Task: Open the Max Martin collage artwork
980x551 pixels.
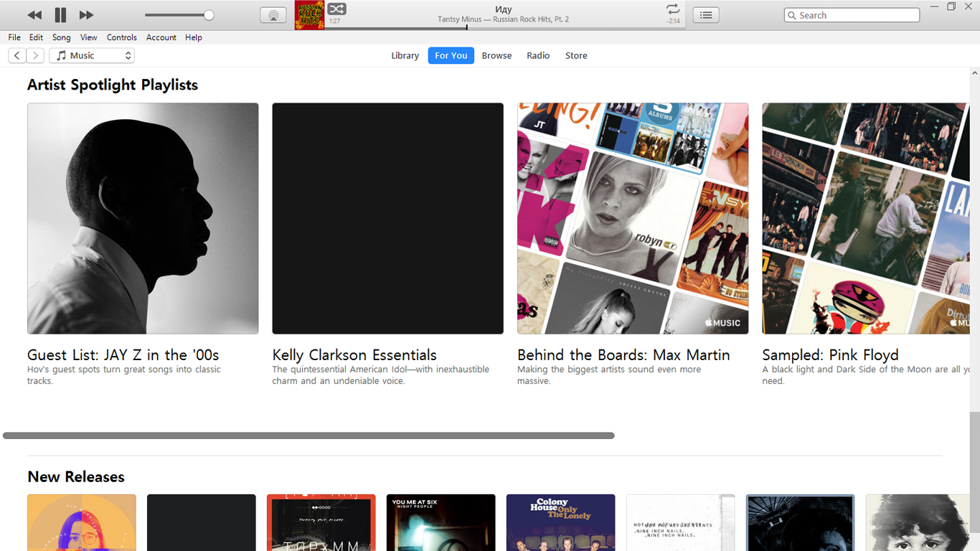Action: click(633, 218)
